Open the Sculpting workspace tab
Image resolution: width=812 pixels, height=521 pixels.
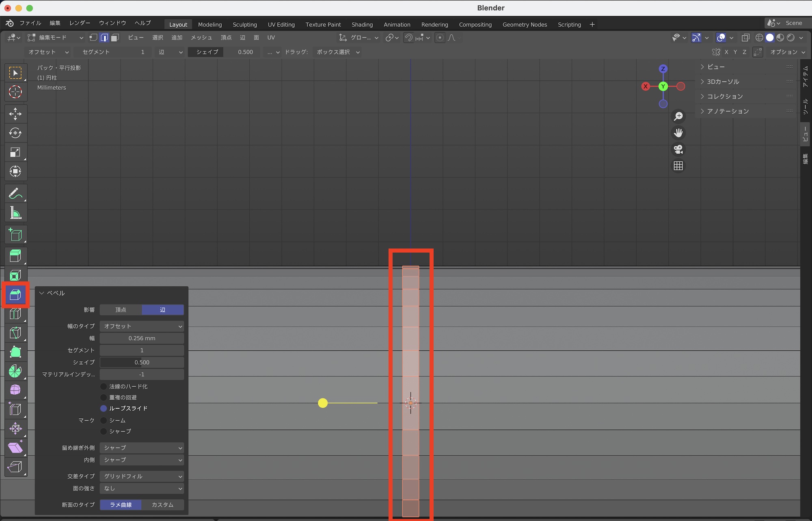tap(244, 24)
